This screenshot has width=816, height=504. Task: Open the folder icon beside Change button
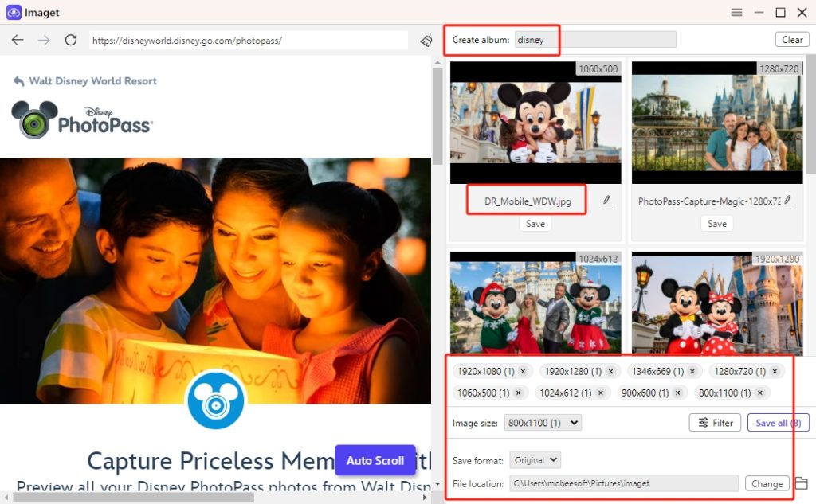click(802, 483)
